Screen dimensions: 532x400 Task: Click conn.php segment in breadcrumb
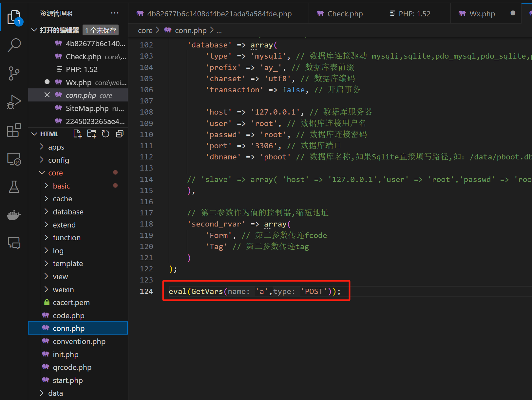(x=190, y=30)
